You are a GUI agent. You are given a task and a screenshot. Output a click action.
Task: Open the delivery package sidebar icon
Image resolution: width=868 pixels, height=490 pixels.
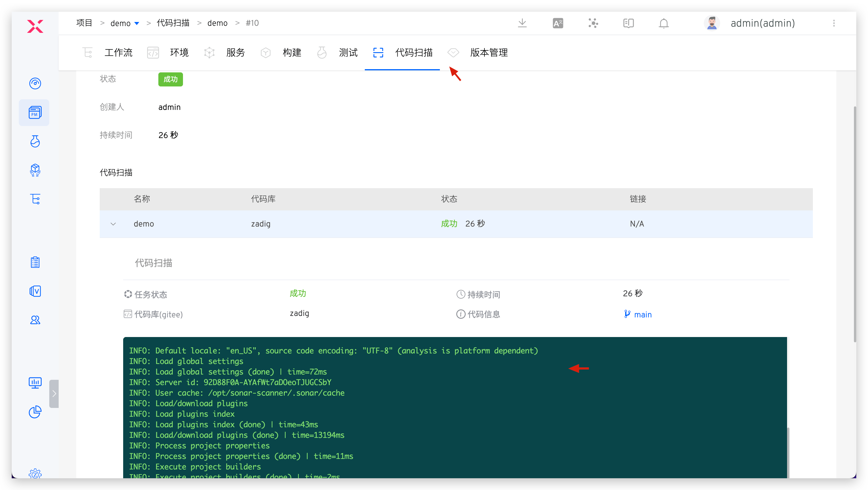[x=35, y=170]
